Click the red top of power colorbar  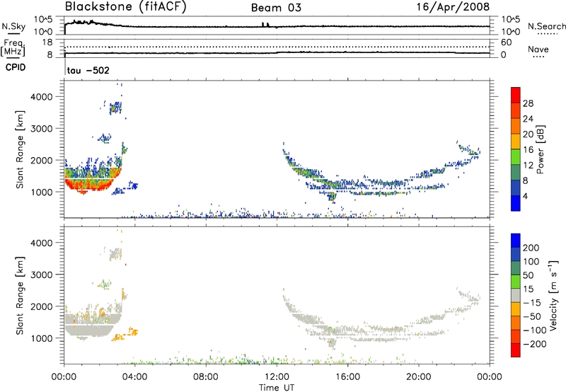point(516,95)
